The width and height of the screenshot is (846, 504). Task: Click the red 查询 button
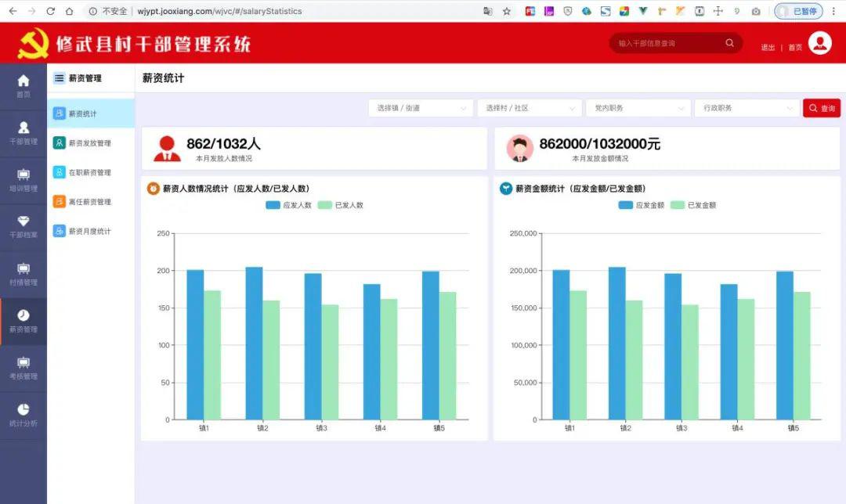[822, 108]
